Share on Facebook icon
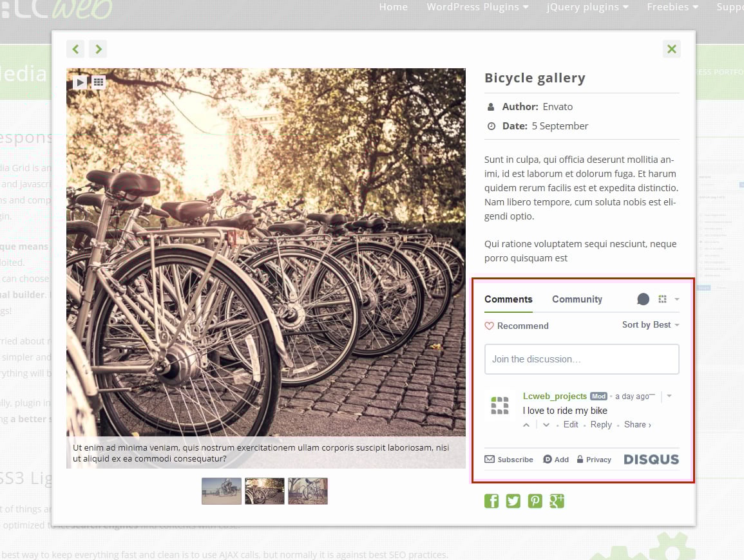This screenshot has height=560, width=744. pos(491,501)
